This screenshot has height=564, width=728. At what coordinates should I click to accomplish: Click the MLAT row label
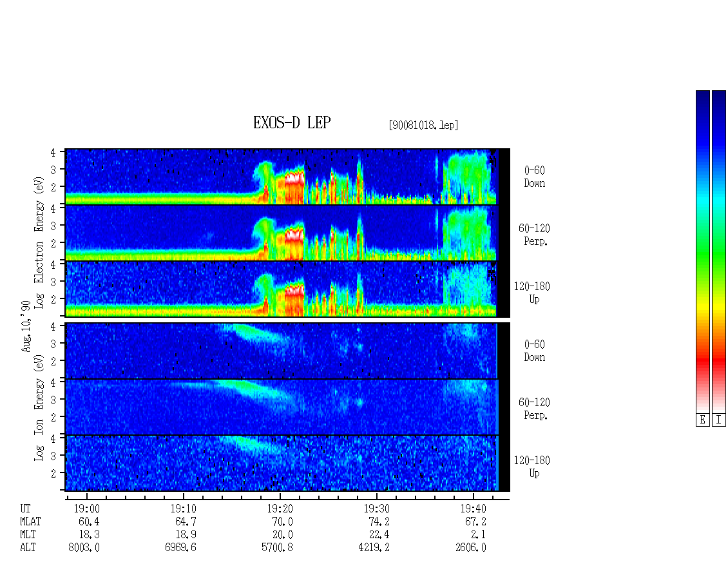pyautogui.click(x=31, y=521)
